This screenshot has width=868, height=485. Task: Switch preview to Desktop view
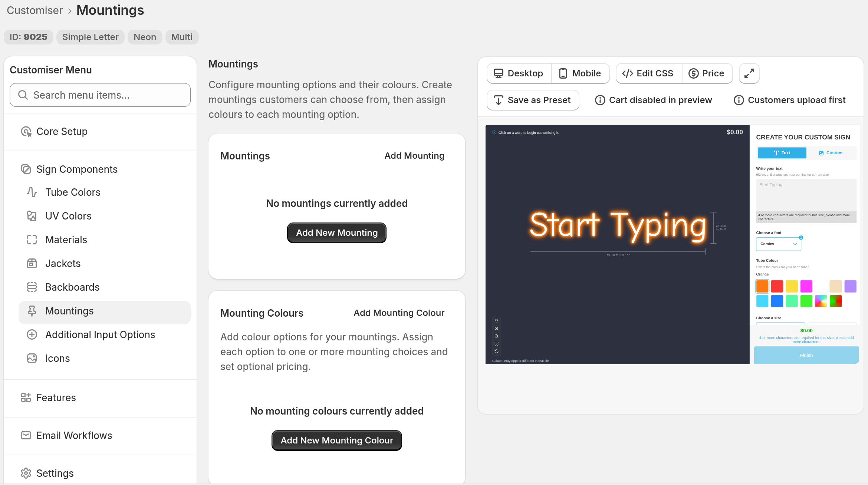point(519,73)
